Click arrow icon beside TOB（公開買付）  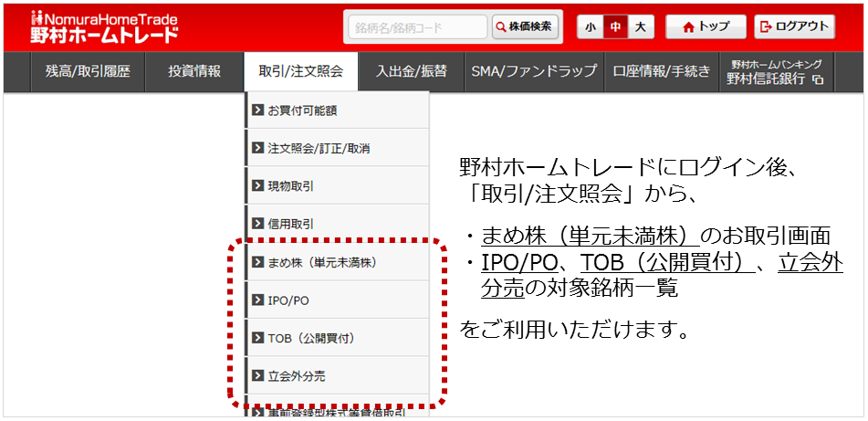pos(257,337)
